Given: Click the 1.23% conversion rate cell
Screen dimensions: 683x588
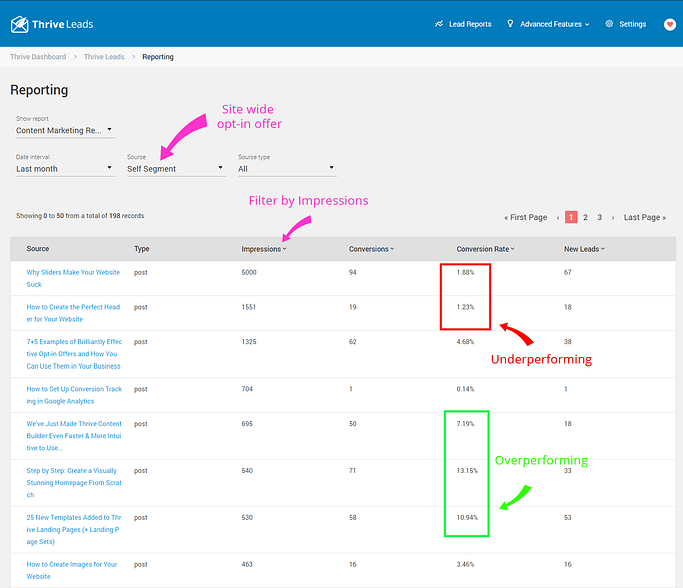Looking at the screenshot, I should [465, 307].
